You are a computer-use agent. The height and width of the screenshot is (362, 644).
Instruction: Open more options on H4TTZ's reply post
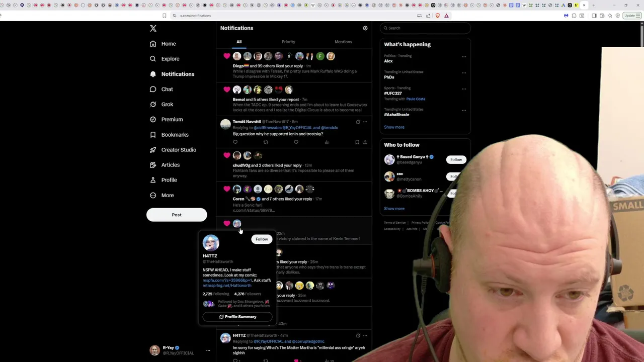click(365, 335)
